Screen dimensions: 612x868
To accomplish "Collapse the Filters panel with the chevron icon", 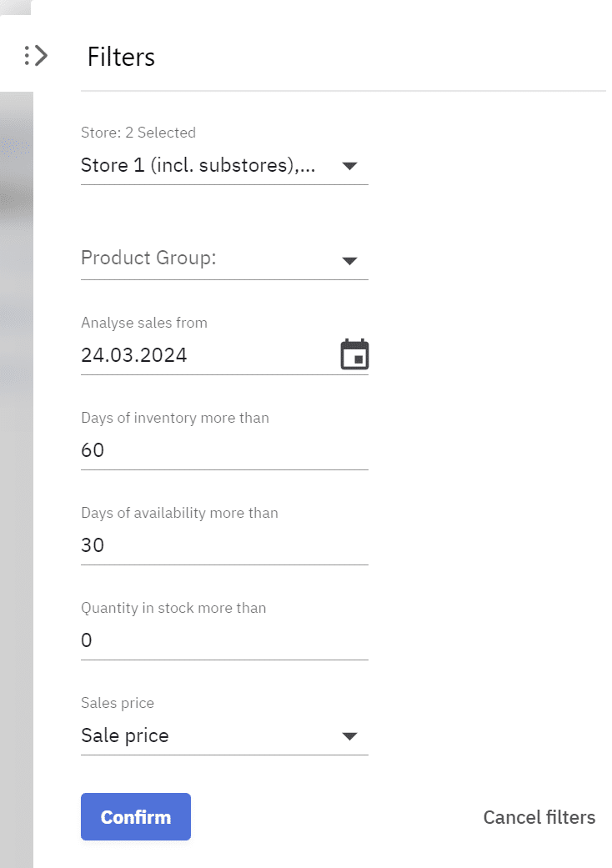I will coord(36,56).
